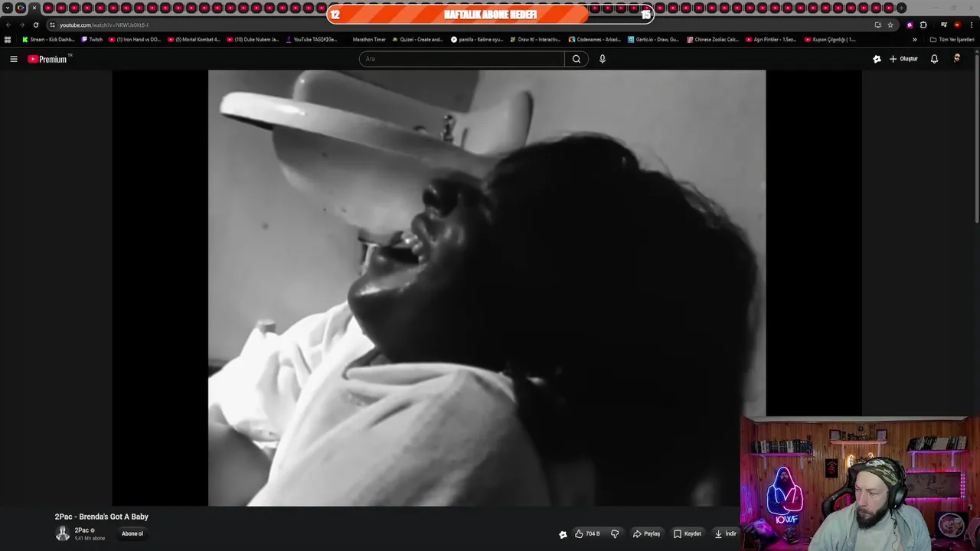The image size is (980, 551).
Task: Click the youtube.com address bar URL
Action: click(104, 25)
